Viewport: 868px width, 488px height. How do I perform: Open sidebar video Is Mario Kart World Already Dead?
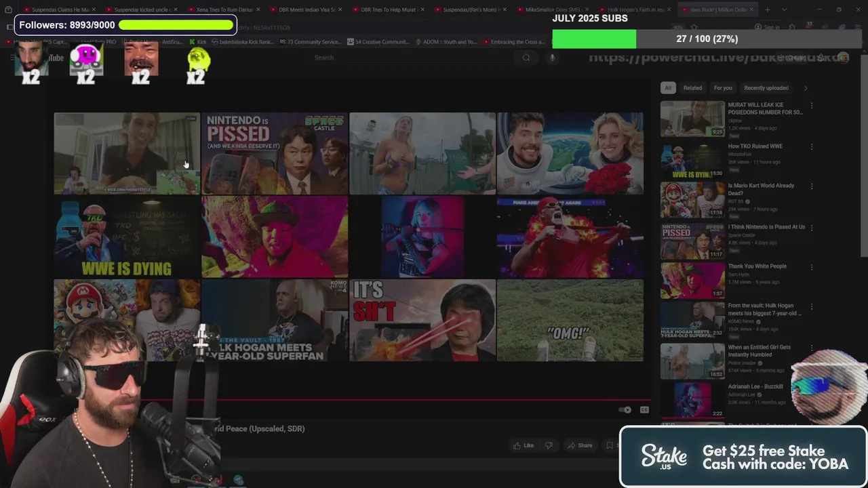coord(761,189)
